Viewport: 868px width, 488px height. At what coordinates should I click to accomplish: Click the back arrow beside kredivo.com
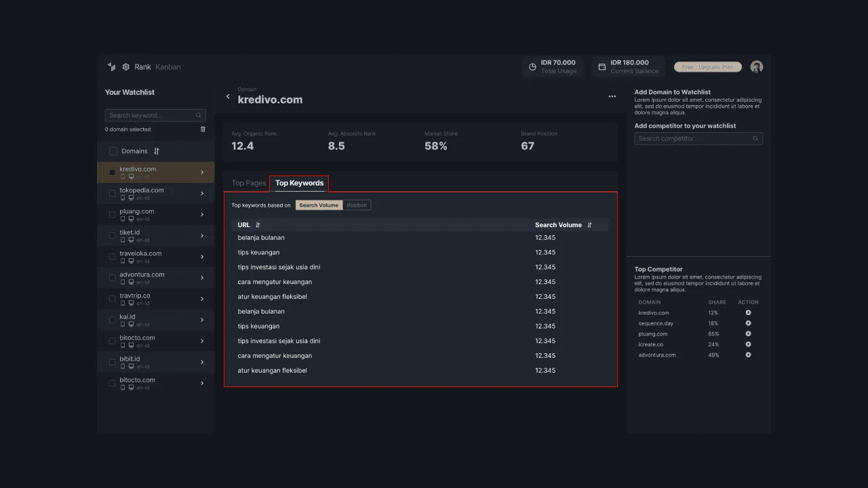[x=228, y=97]
